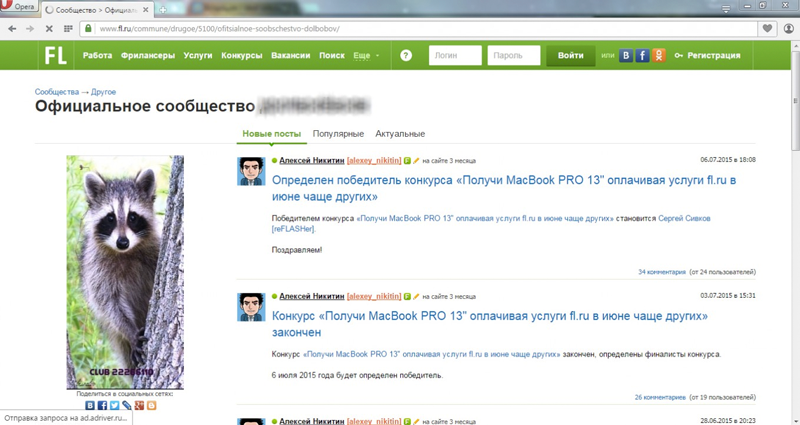Click Алексей Никитин avatar on first post
Screen dimensions: 800x425
click(251, 171)
